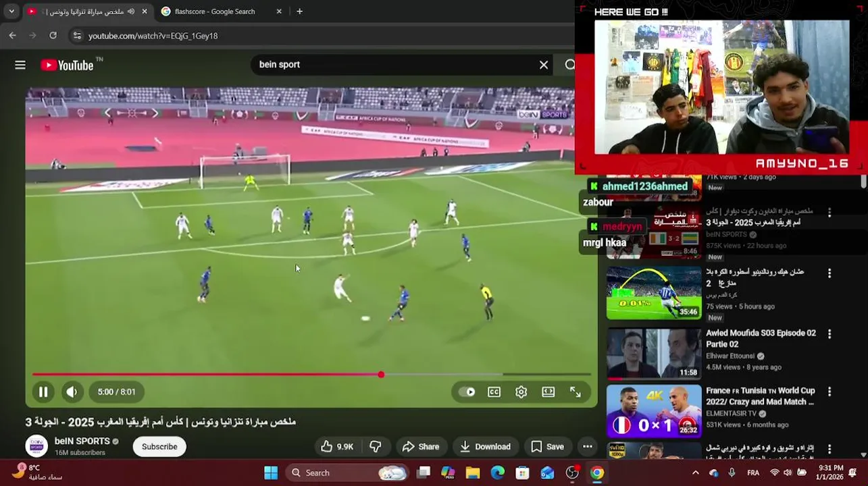Open Microsoft Edge from taskbar

pos(498,473)
